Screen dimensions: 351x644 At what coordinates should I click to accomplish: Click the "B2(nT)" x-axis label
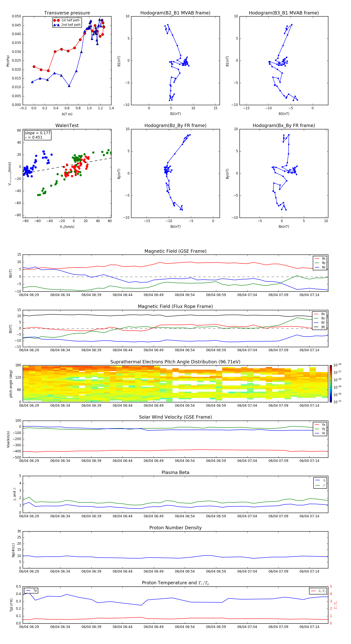175,114
